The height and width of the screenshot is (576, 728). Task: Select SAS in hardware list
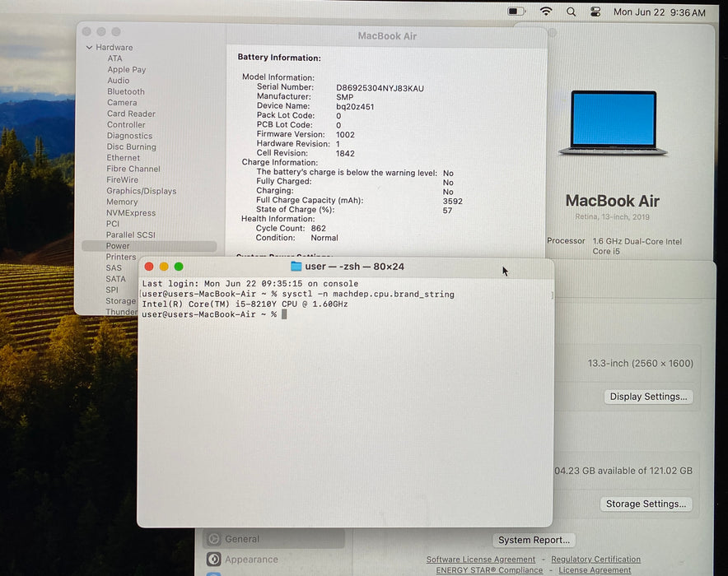pos(114,268)
